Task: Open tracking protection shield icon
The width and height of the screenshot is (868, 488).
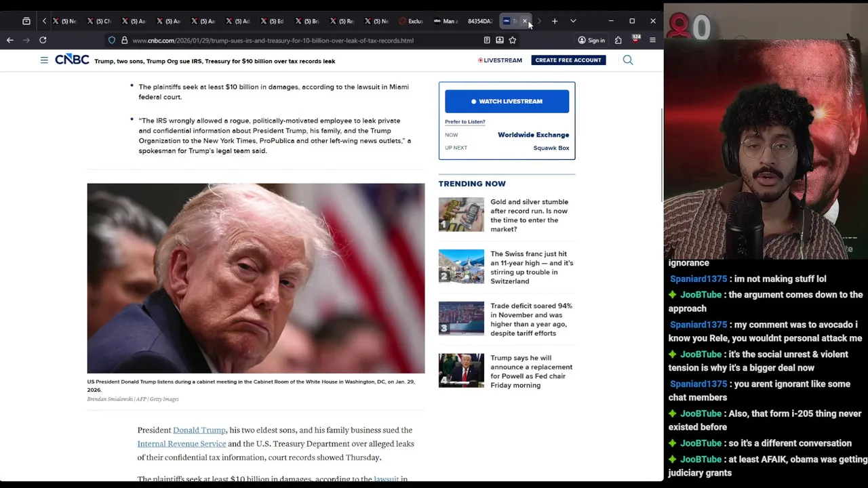Action: pyautogui.click(x=112, y=40)
